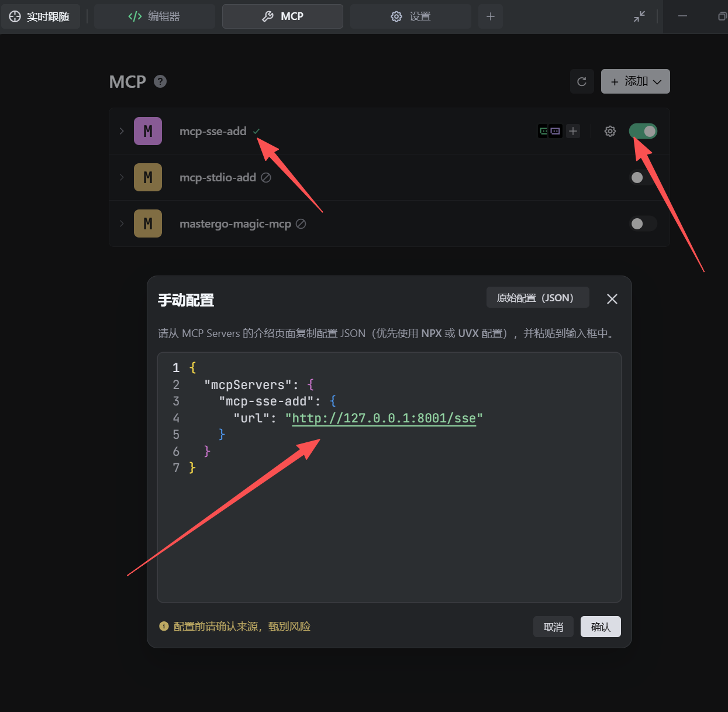Click the 127.0.0.1:8001/sse URL link
Viewport: 728px width, 712px height.
coord(384,418)
